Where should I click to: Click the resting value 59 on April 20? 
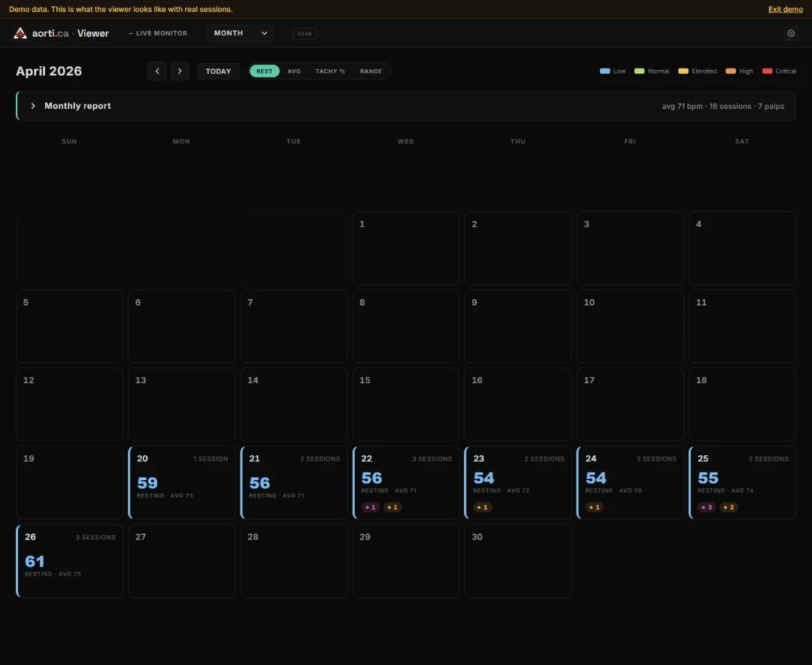tap(147, 483)
